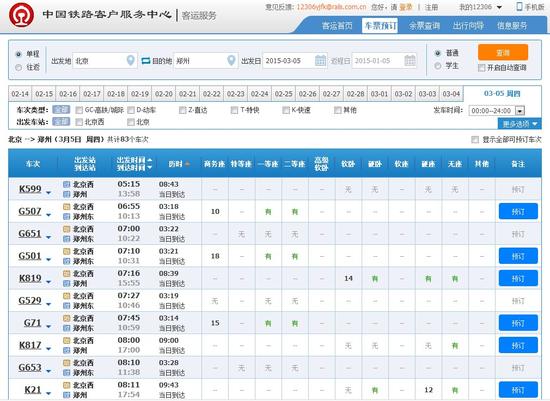Viewport: 550px width, 401px height.
Task: Open information service tab
Action: click(x=512, y=26)
